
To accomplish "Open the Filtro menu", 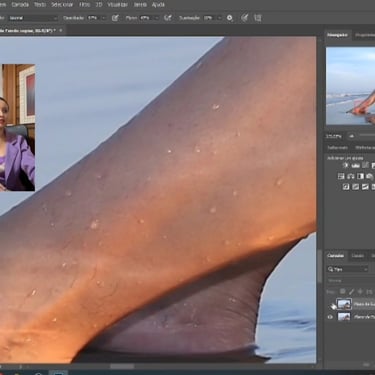I will (x=84, y=5).
